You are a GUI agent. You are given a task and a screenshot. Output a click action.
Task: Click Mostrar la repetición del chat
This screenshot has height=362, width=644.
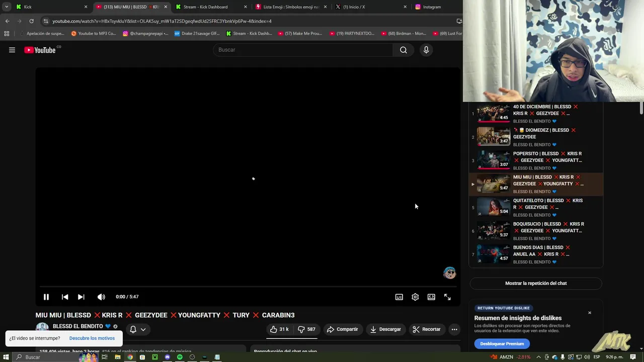click(x=536, y=283)
